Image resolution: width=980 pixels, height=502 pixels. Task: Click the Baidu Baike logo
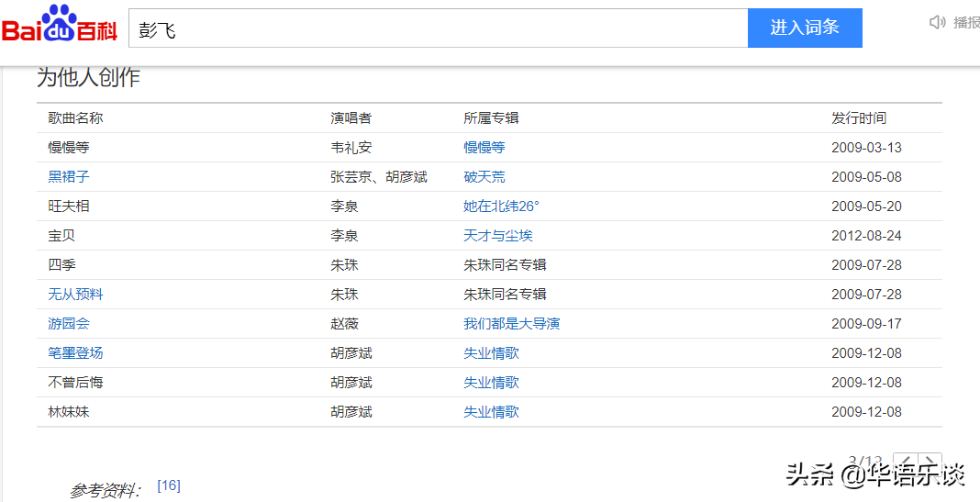pos(60,25)
